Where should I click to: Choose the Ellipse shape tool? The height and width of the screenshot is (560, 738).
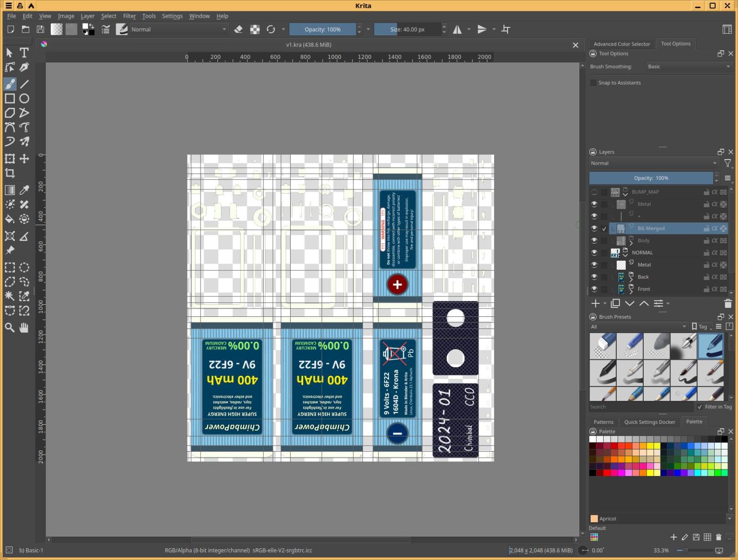(24, 98)
